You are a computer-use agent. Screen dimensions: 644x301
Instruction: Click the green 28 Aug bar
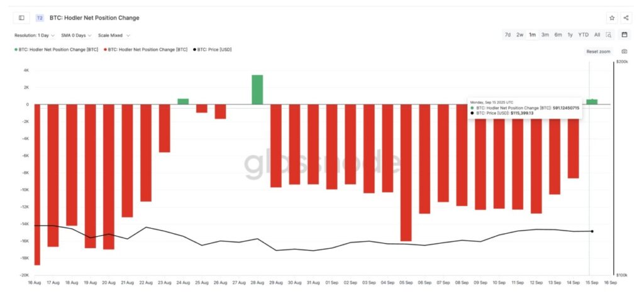tap(257, 90)
